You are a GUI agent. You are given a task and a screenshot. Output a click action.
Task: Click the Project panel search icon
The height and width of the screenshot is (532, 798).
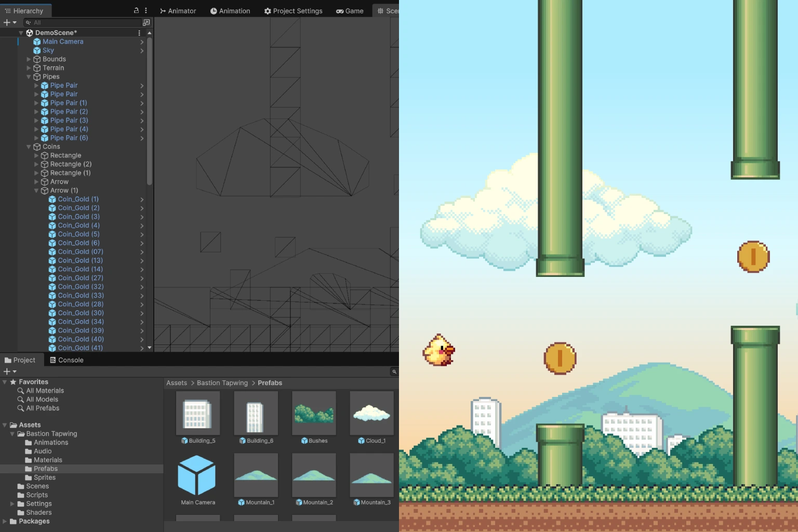(x=394, y=371)
